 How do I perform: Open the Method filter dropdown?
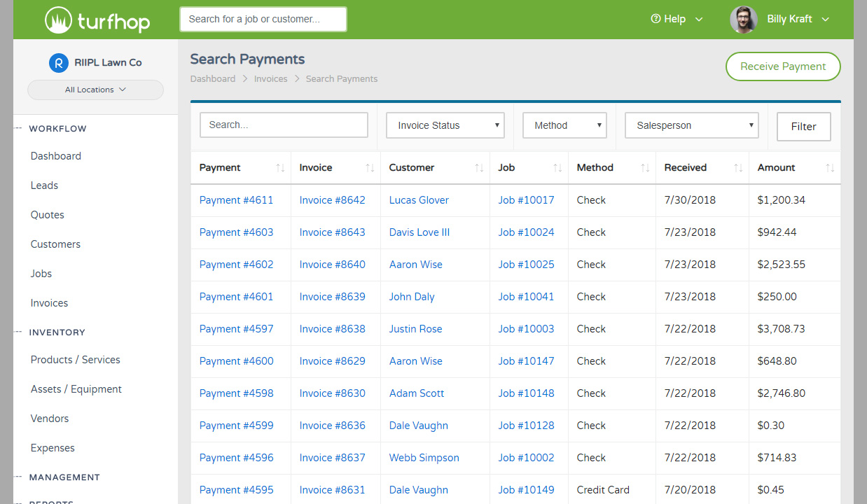tap(564, 125)
